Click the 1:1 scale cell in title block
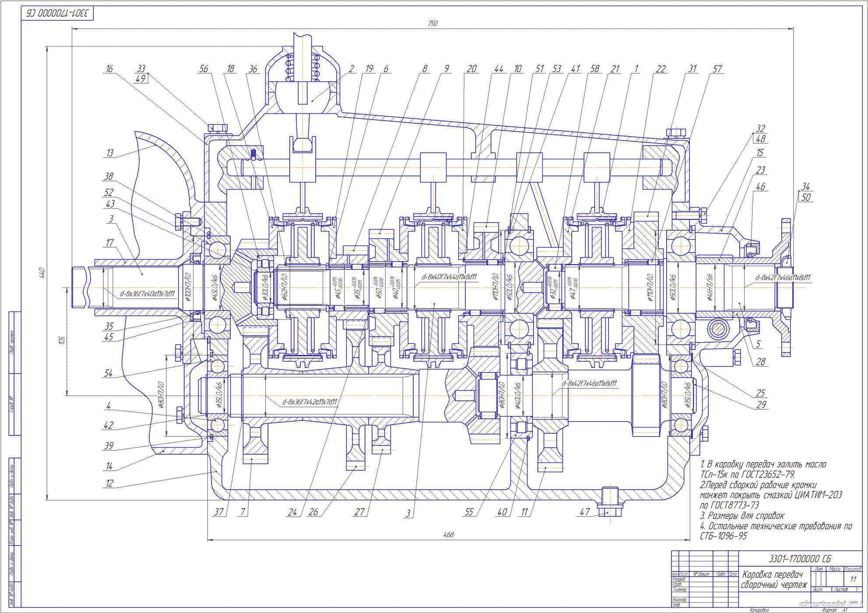868x613 pixels. 853,579
